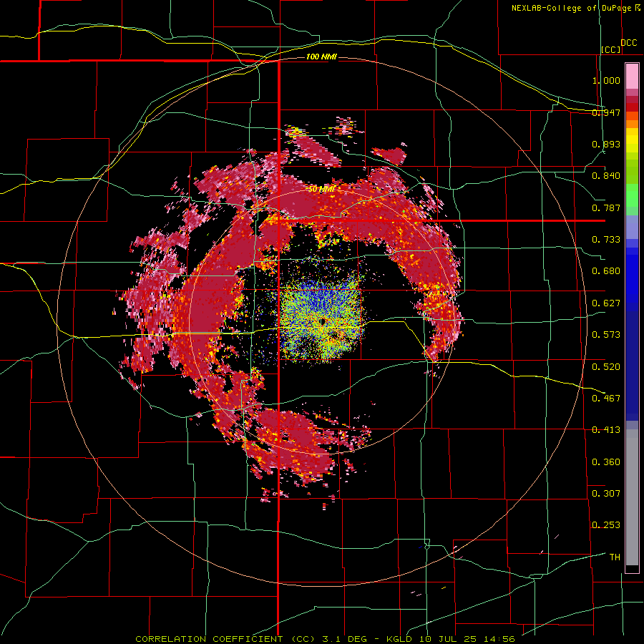Click the [CC] legend header
The width and height of the screenshot is (644, 644).
[x=610, y=49]
